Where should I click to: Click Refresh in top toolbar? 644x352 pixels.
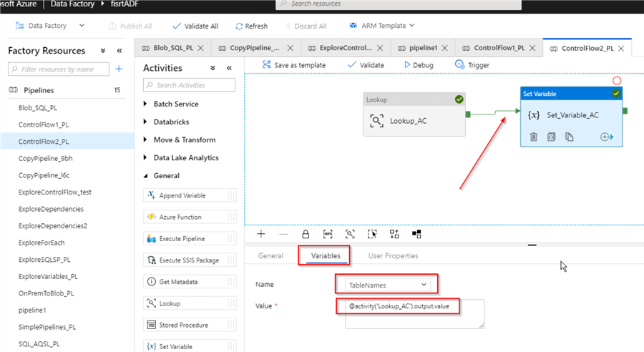click(251, 26)
